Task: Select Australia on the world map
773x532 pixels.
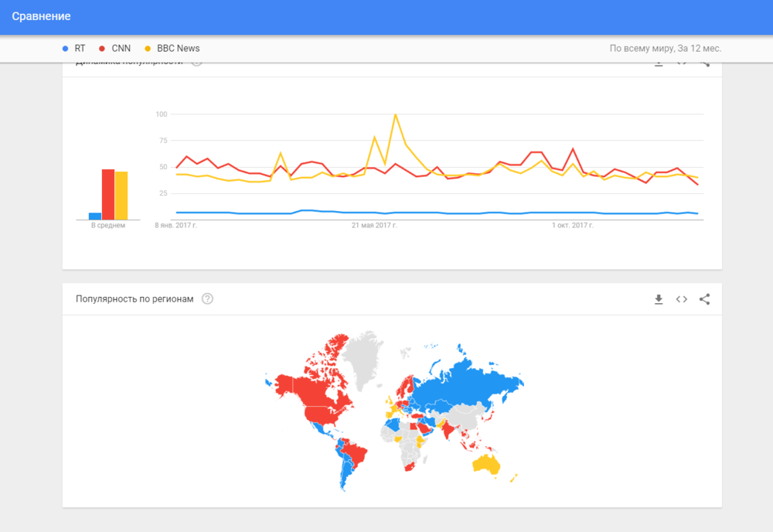Action: tap(489, 464)
